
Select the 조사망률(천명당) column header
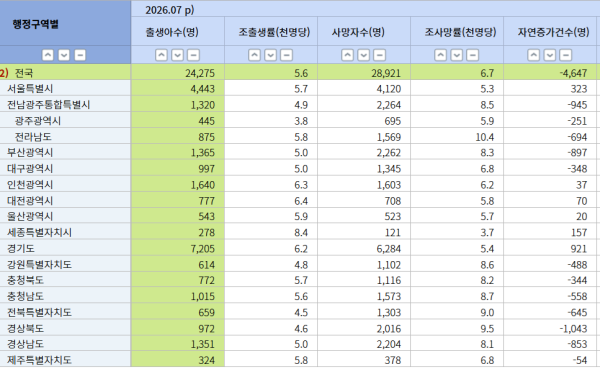coord(457,32)
